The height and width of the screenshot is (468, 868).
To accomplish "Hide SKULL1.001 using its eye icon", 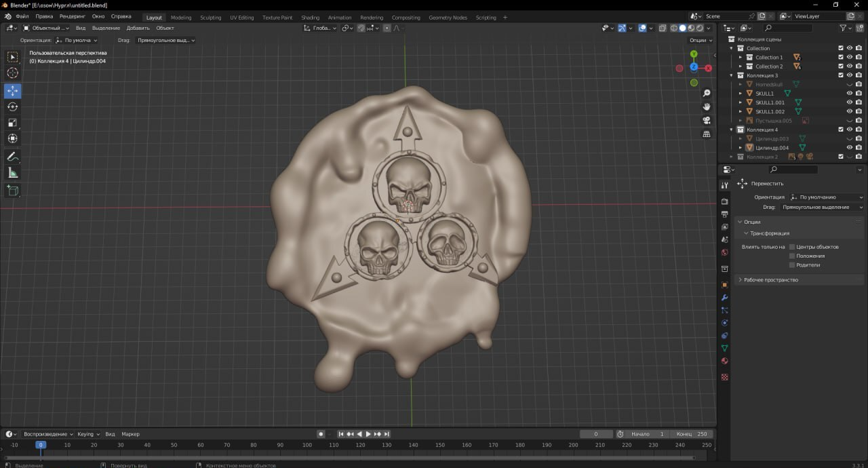I will click(x=849, y=102).
